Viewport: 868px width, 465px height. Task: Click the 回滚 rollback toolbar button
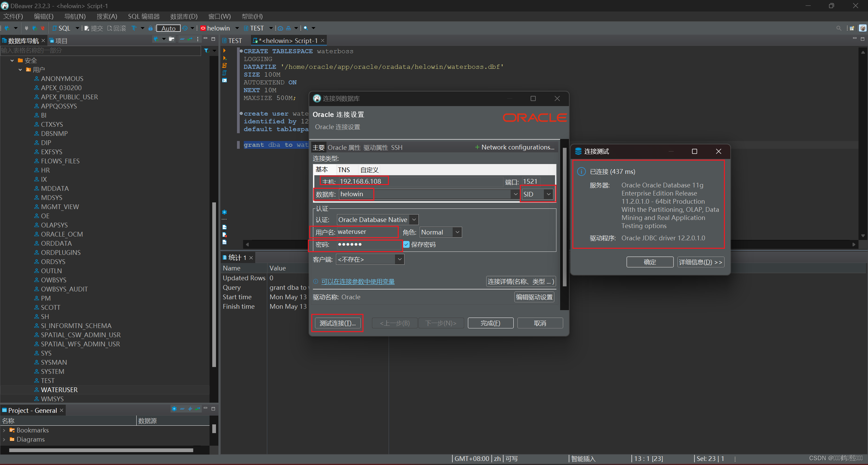117,28
